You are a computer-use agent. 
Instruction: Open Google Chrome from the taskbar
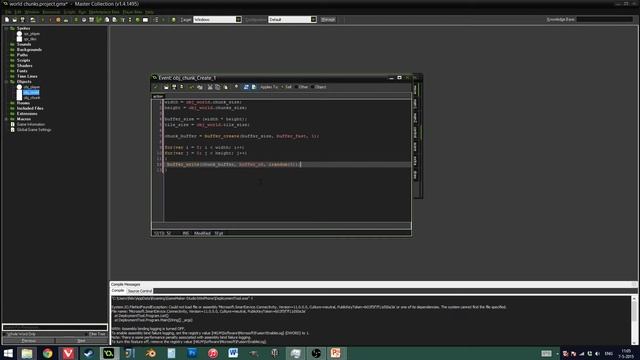click(x=47, y=353)
